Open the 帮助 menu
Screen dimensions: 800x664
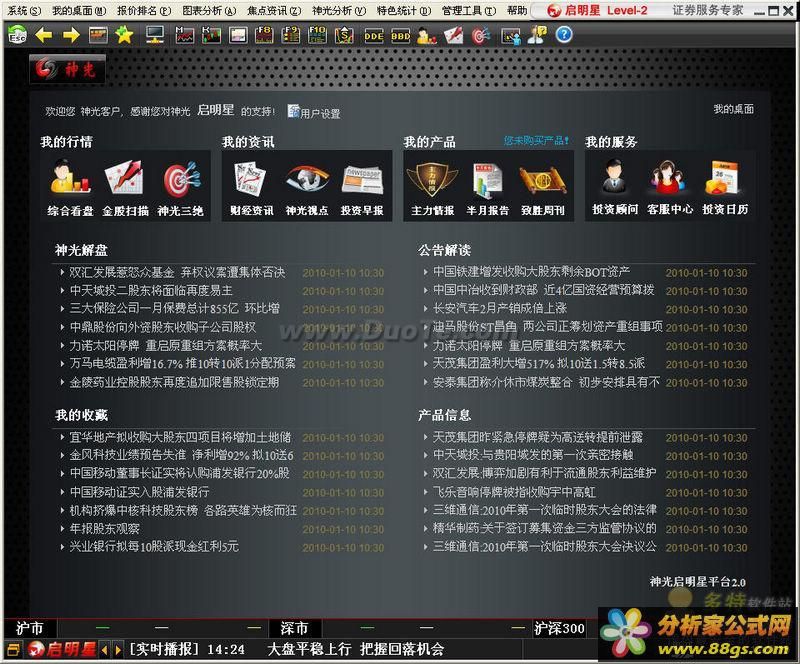[517, 10]
